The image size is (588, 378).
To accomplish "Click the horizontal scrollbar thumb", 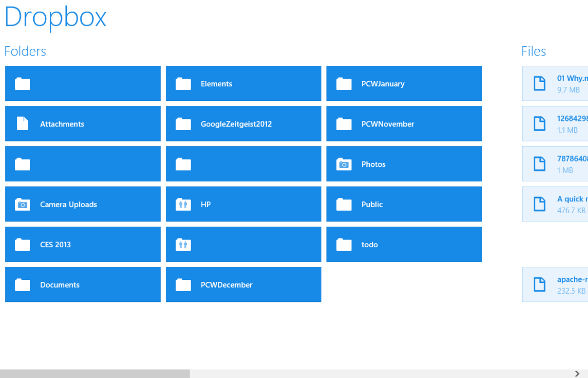I will (95, 374).
